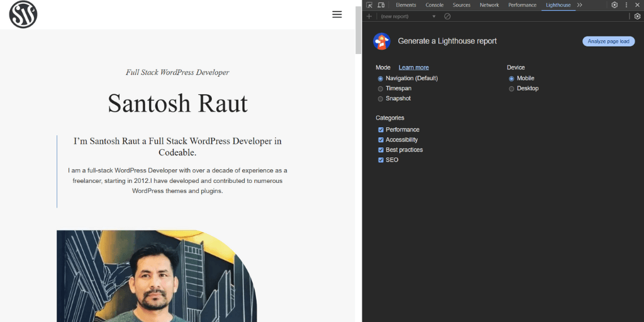Viewport: 644px width, 322px height.
Task: Select Navigation (Default) mode
Action: pyautogui.click(x=380, y=79)
